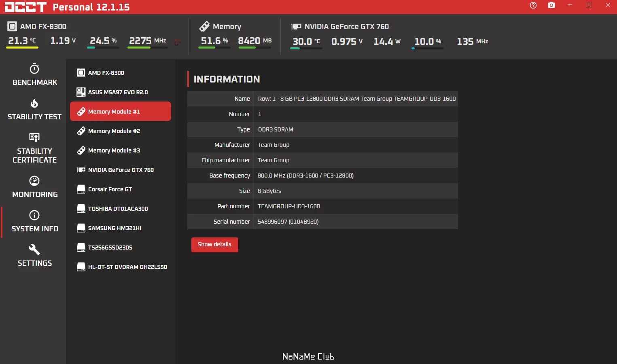Choose ASUS M5A97 EVO R2.0 motherboard
The width and height of the screenshot is (617, 364).
(121, 92)
